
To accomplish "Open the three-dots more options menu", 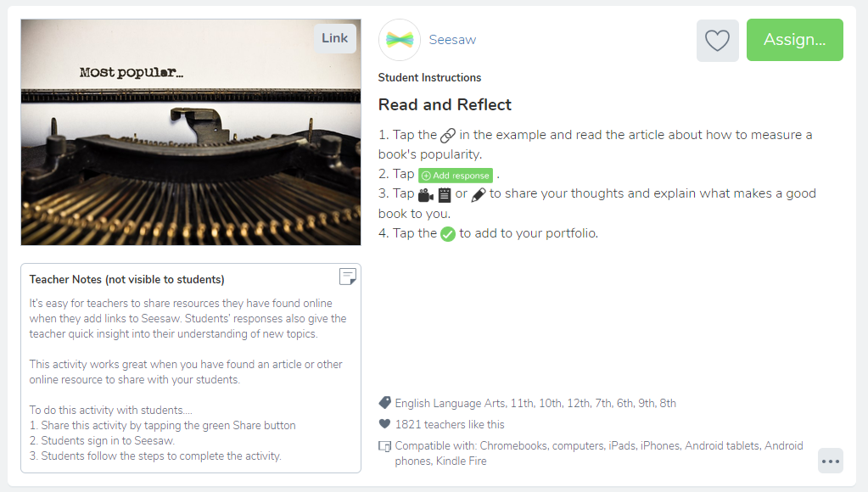I will (x=831, y=461).
